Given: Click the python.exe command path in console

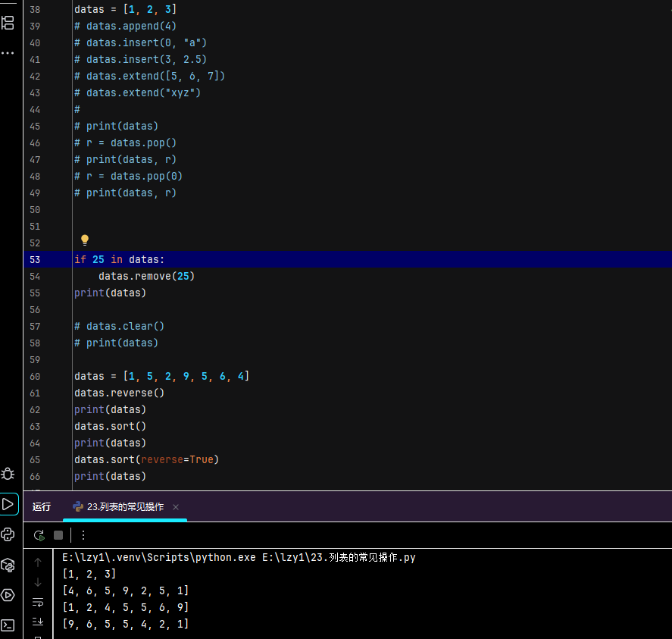Looking at the screenshot, I should [159, 558].
